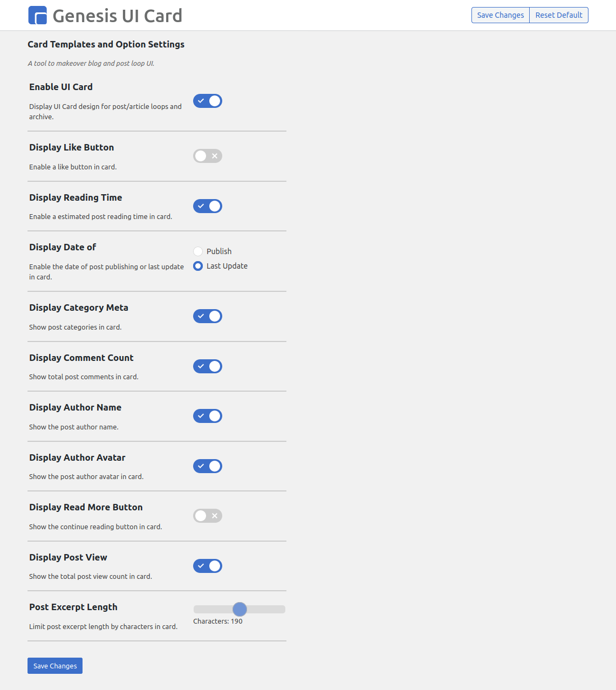Toggle off Display Category Meta switch
616x690 pixels.
pyautogui.click(x=208, y=316)
